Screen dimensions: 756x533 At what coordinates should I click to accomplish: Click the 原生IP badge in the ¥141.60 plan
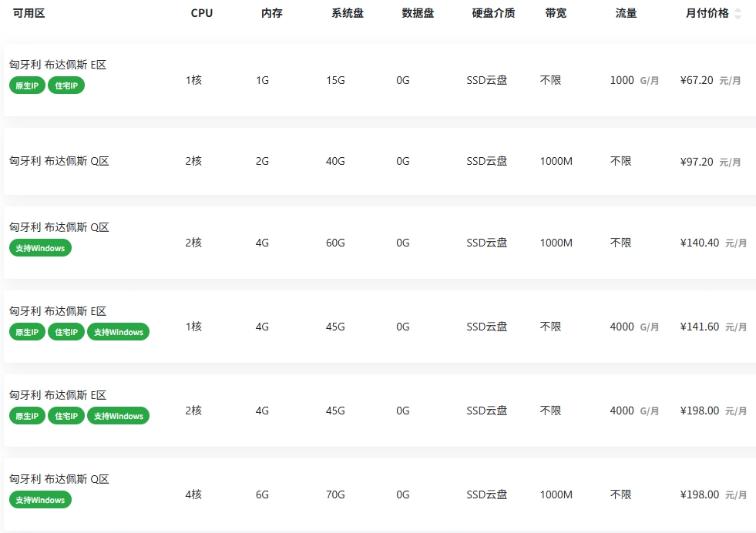point(27,332)
